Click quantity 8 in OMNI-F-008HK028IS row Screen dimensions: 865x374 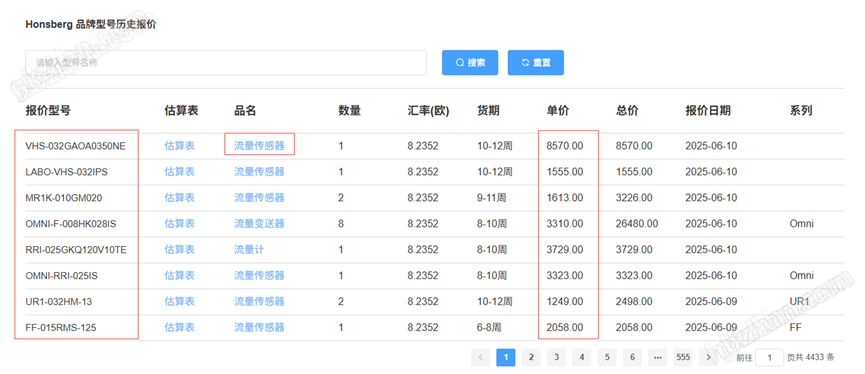tap(341, 224)
